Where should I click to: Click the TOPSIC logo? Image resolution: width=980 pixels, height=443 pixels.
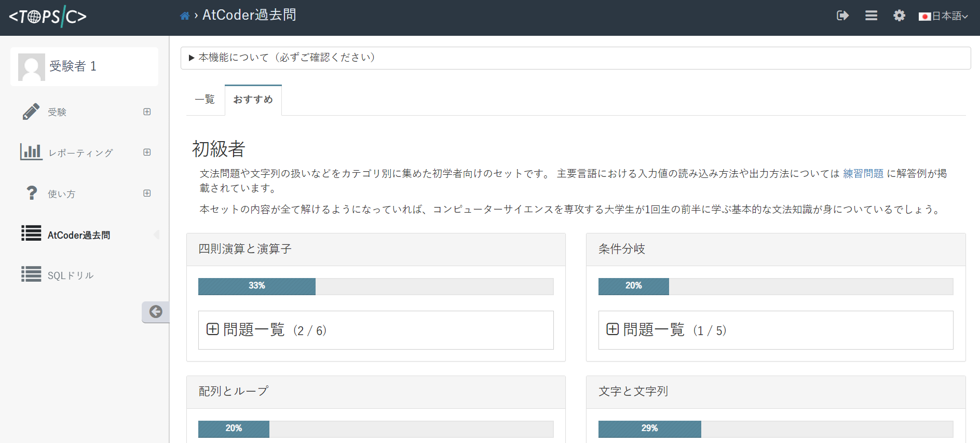click(x=48, y=17)
